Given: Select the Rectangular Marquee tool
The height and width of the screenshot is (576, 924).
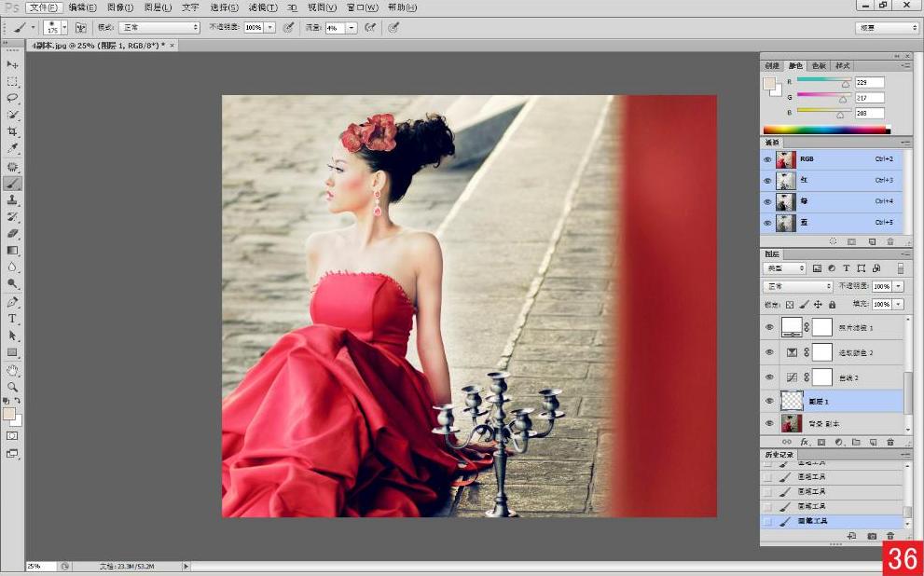Looking at the screenshot, I should tap(12, 81).
